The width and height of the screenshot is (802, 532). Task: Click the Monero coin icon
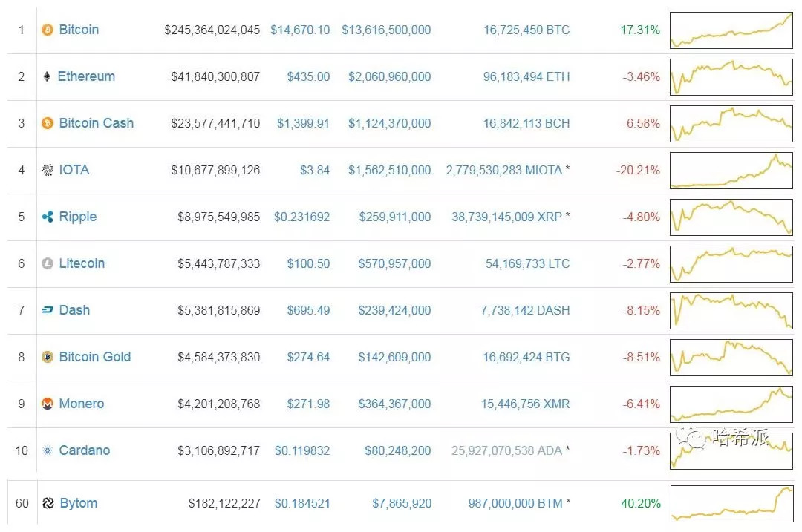pos(48,404)
